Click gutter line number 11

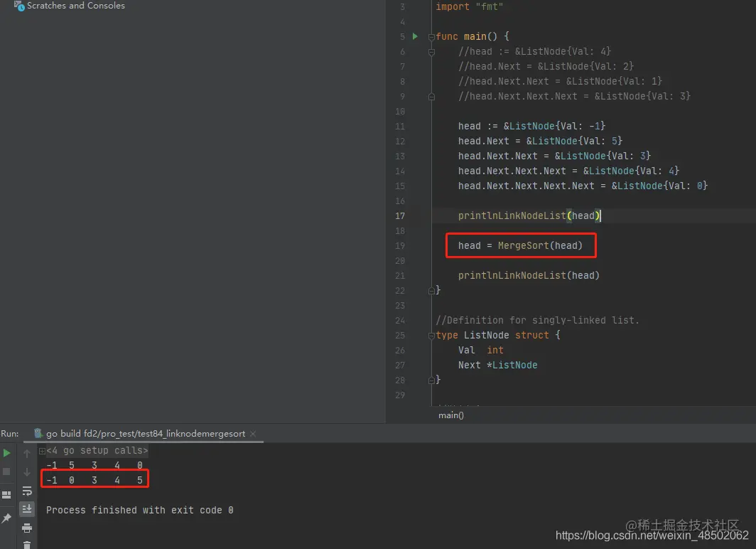tap(400, 127)
